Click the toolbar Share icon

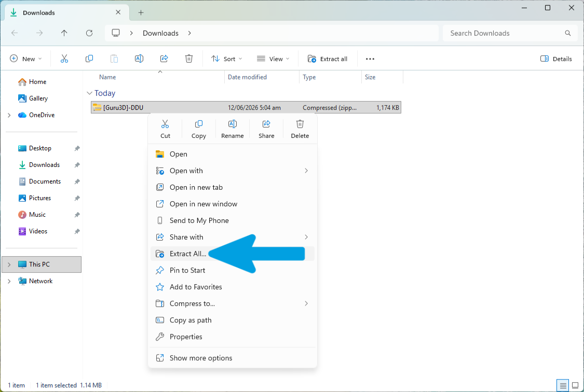click(x=164, y=59)
